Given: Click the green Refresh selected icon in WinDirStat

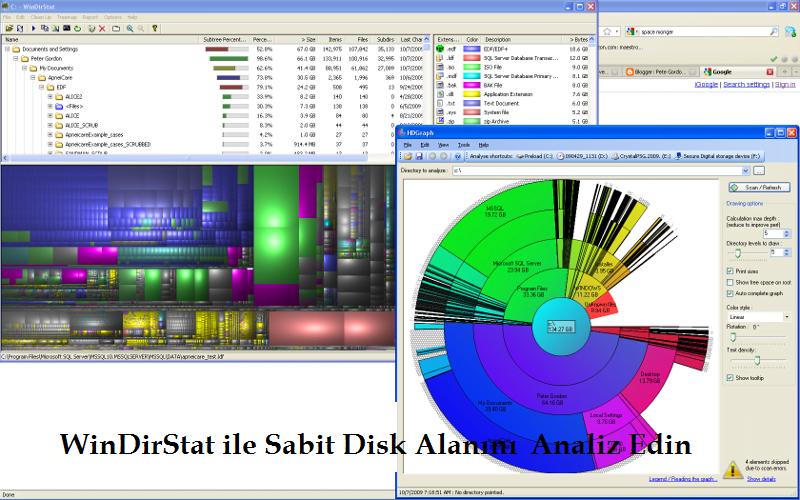Looking at the screenshot, I should point(78,29).
